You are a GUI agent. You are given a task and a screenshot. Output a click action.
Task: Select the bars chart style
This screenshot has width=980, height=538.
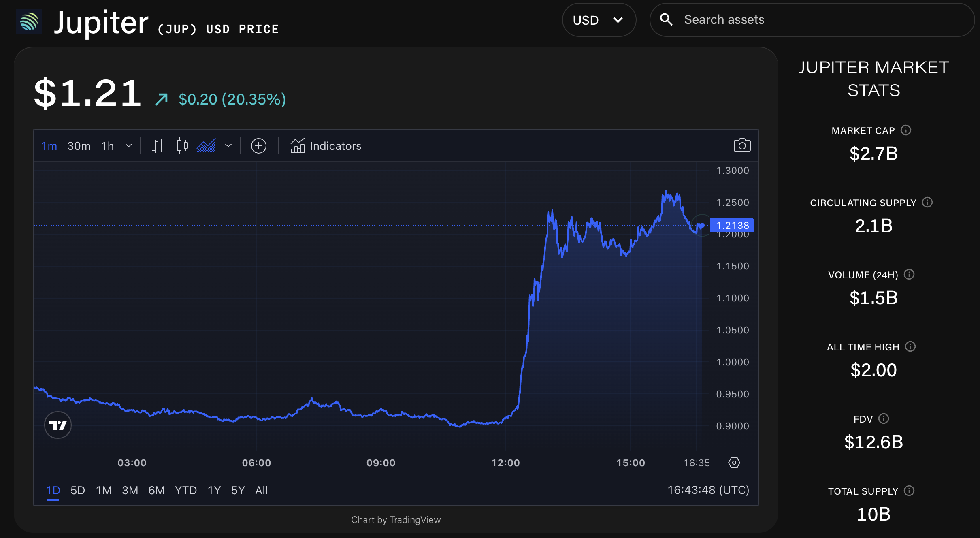(x=158, y=145)
